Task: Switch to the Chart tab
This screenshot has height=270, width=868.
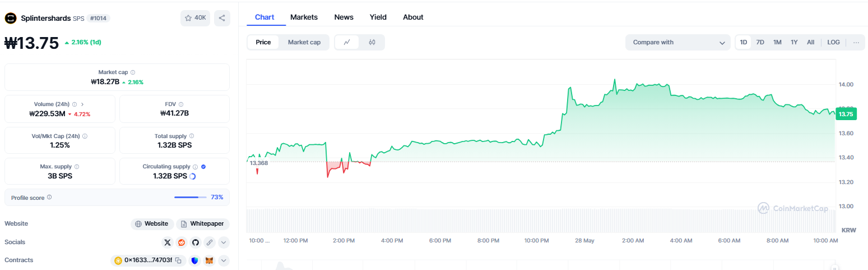Action: tap(264, 17)
